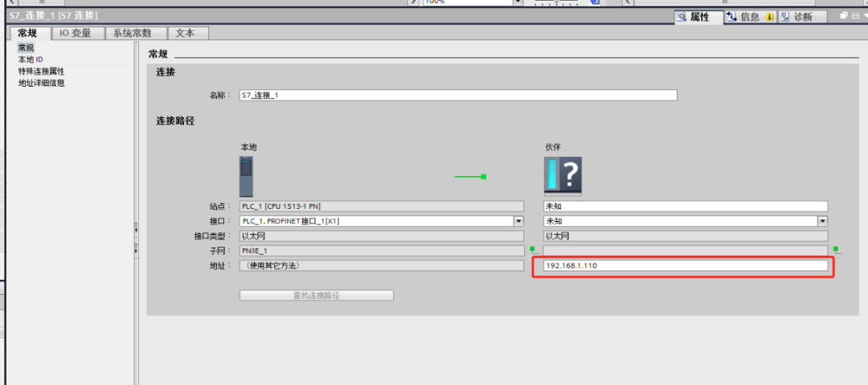The width and height of the screenshot is (868, 385).
Task: Click the empty partner 子网 field
Action: click(x=686, y=251)
